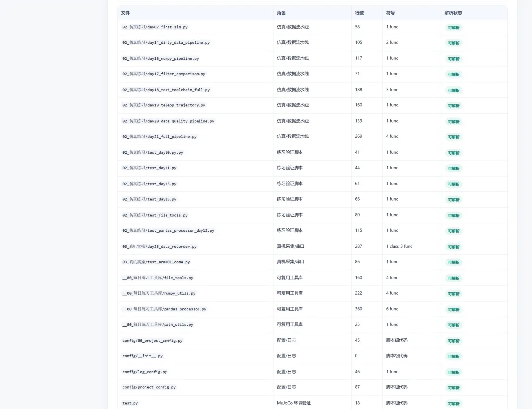The height and width of the screenshot is (409, 532).
Task: Click the 解析状态 column header
Action: point(453,13)
